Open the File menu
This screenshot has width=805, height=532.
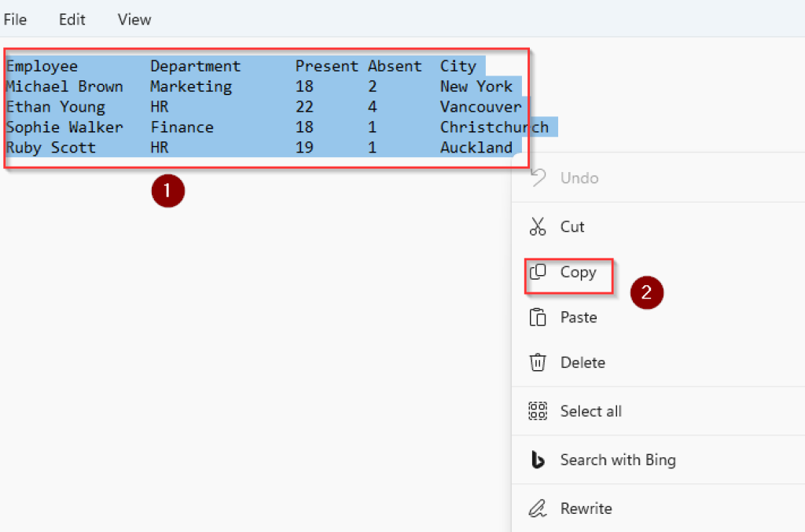[x=15, y=19]
